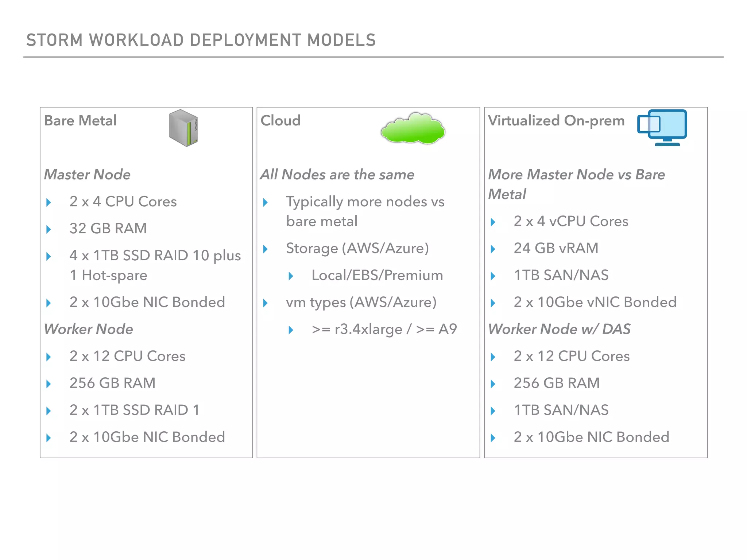Select the Virtualized On-prem heading

coord(556,121)
